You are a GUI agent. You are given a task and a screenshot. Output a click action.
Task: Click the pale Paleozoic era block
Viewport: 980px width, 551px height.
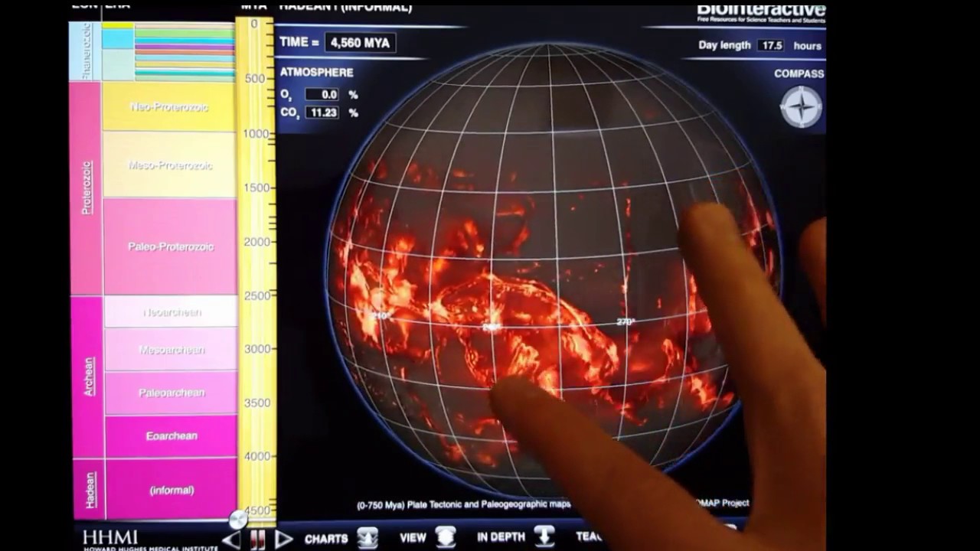click(x=117, y=65)
